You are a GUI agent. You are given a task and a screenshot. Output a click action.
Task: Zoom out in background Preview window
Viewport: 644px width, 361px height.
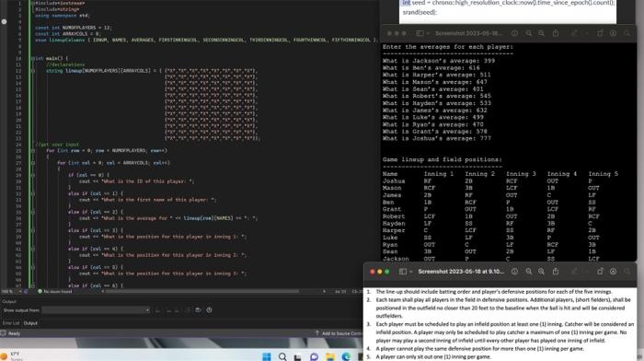[x=529, y=33]
